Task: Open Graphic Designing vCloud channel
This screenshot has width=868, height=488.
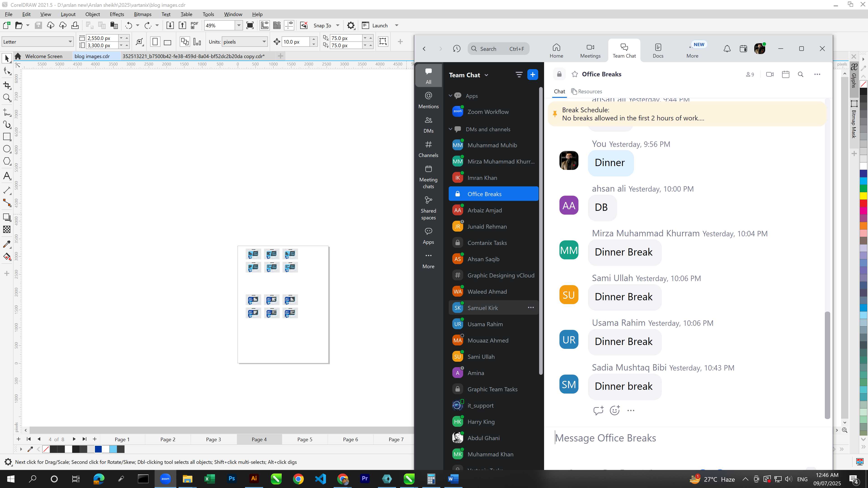Action: (493, 275)
